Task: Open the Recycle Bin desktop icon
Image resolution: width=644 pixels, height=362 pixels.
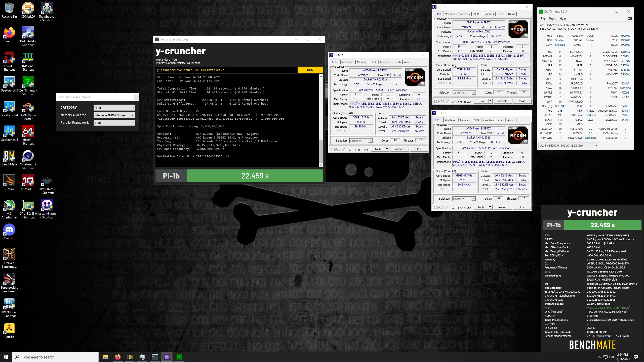Action: point(9,10)
